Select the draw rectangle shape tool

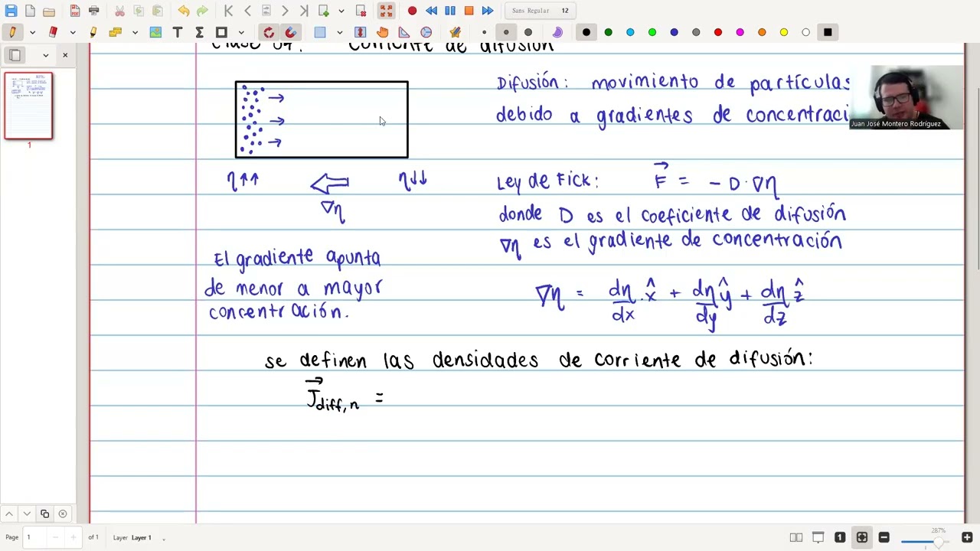coord(221,32)
